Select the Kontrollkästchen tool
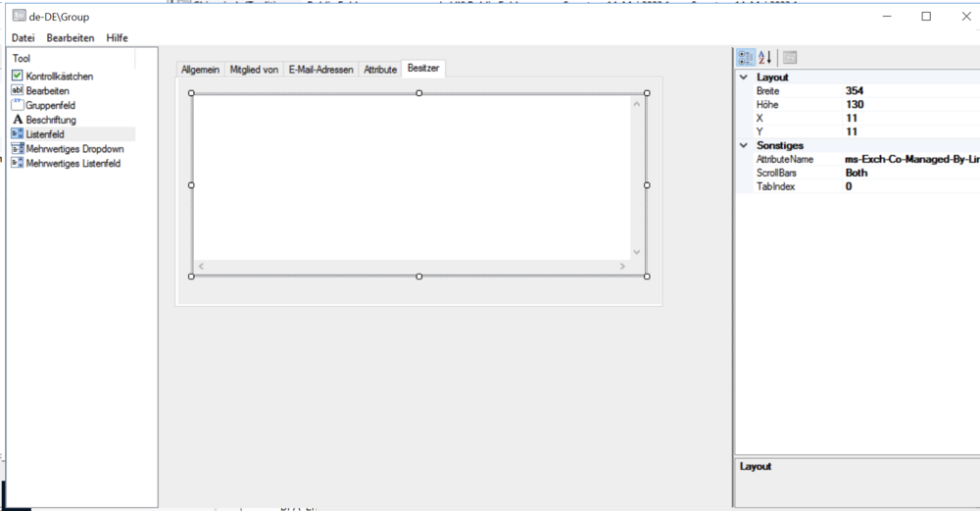This screenshot has width=980, height=511. click(x=59, y=77)
